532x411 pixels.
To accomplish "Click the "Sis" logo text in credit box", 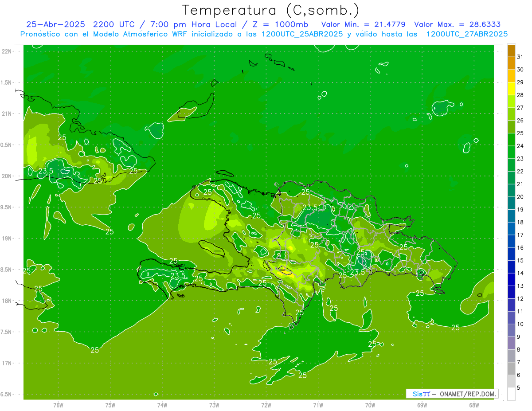I will pyautogui.click(x=418, y=394).
